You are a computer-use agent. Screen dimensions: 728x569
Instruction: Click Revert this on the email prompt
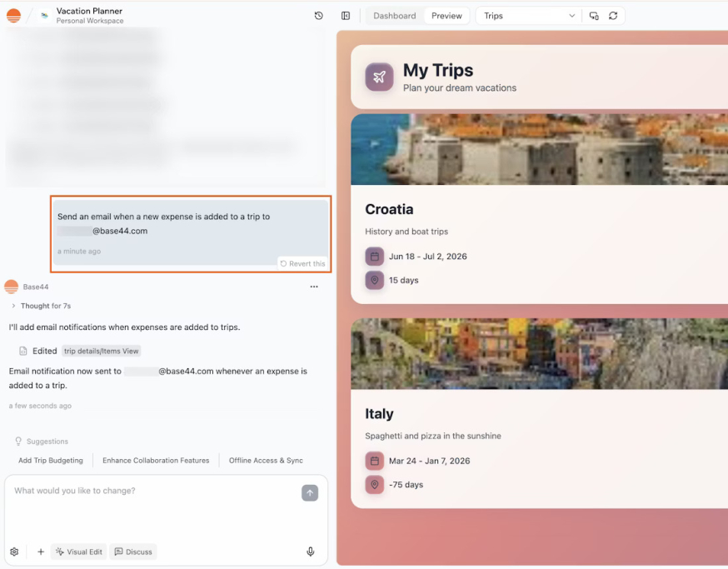tap(302, 263)
